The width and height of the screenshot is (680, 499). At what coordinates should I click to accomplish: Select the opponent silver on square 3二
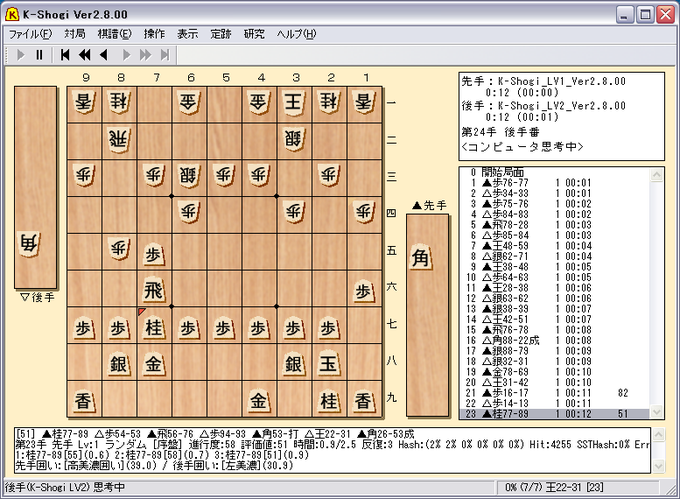pyautogui.click(x=293, y=139)
